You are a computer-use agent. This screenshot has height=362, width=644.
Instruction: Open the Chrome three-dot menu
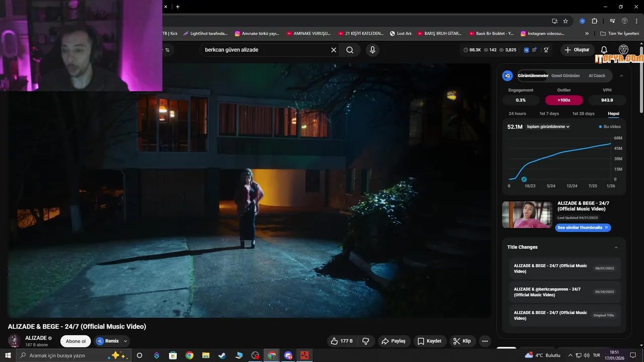(636, 21)
